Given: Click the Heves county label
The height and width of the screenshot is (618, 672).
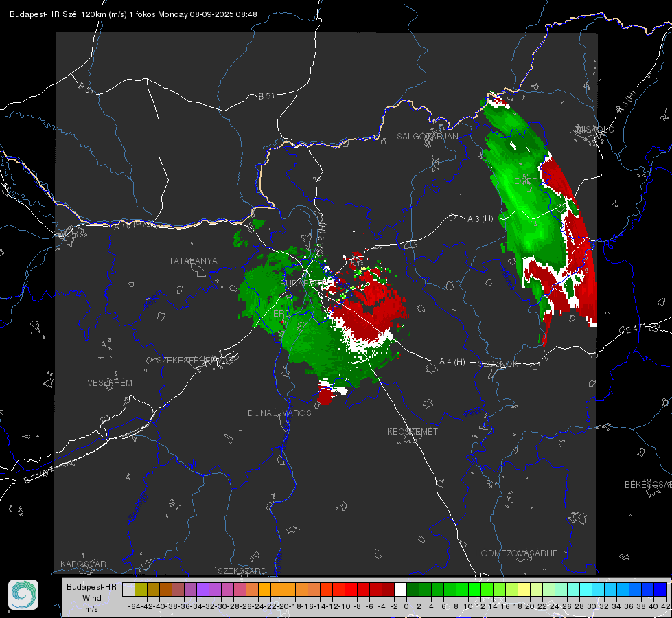Looking at the screenshot, I should coord(507,279).
